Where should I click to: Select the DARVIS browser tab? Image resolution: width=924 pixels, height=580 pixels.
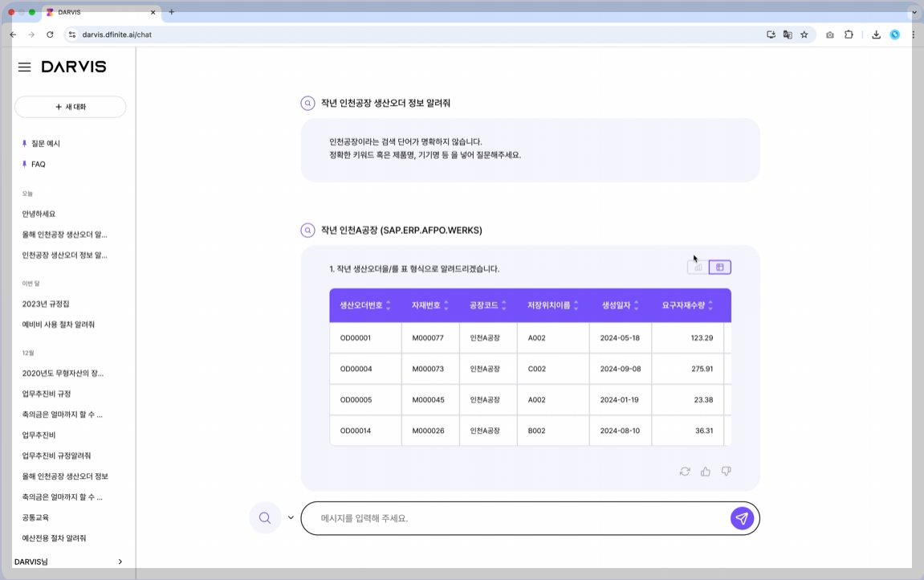(100, 12)
